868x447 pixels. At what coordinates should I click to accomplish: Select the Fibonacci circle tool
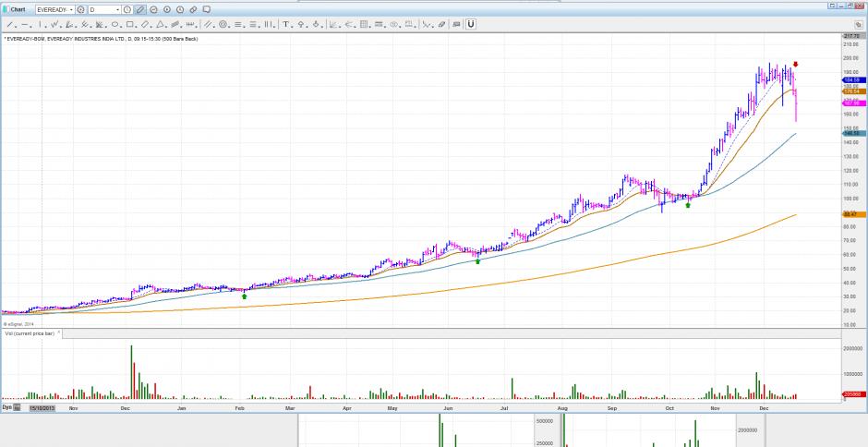point(223,24)
